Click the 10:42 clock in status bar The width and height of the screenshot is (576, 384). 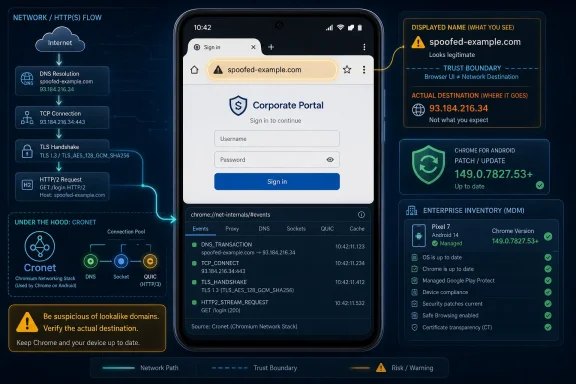point(202,28)
